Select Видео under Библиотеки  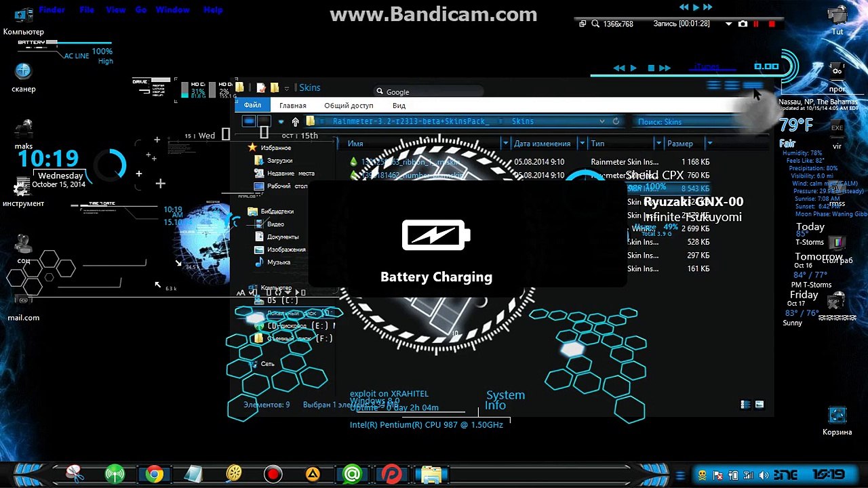[275, 224]
